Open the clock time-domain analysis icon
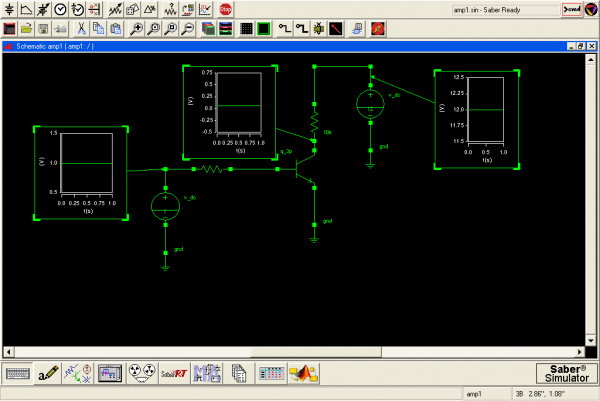The image size is (600, 401). pos(60,9)
